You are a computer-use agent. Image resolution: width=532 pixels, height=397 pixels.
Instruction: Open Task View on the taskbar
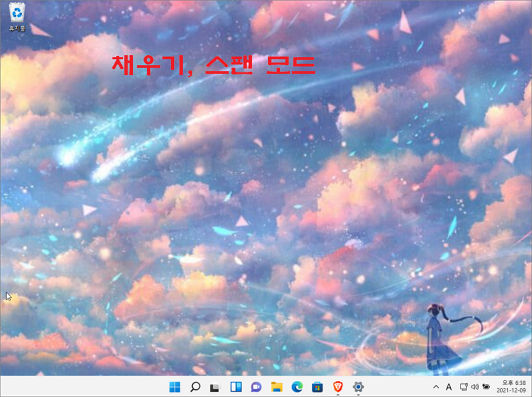(215, 387)
